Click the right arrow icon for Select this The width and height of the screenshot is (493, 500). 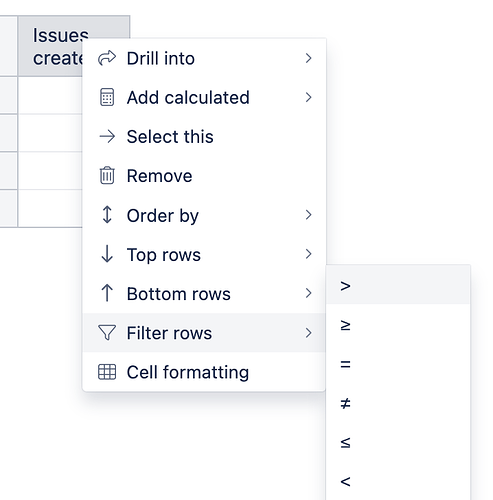(107, 137)
